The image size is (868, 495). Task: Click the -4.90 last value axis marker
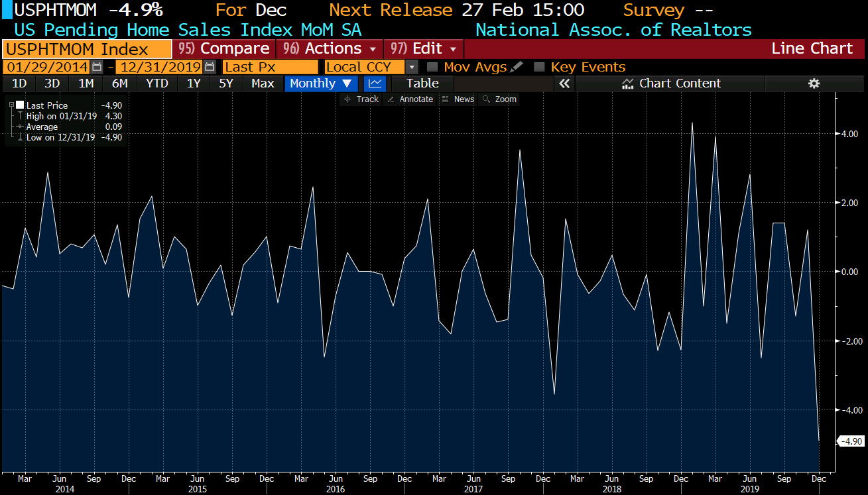[x=850, y=441]
